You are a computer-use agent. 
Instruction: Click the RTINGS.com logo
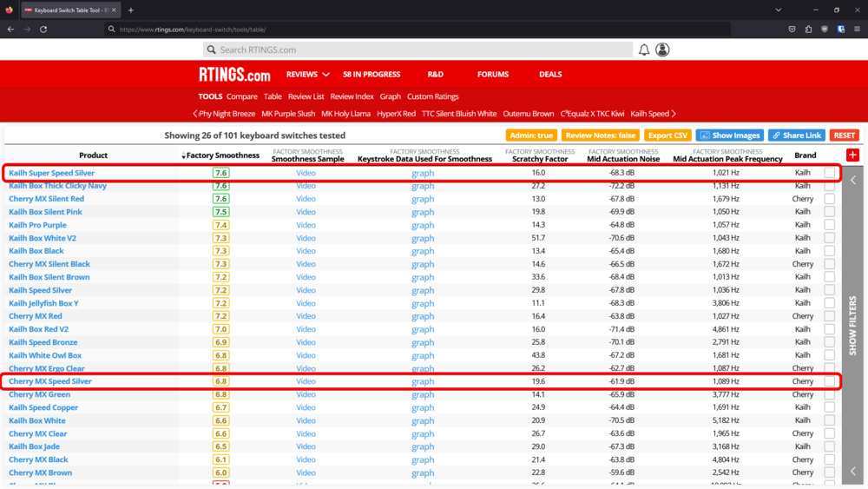pyautogui.click(x=234, y=75)
